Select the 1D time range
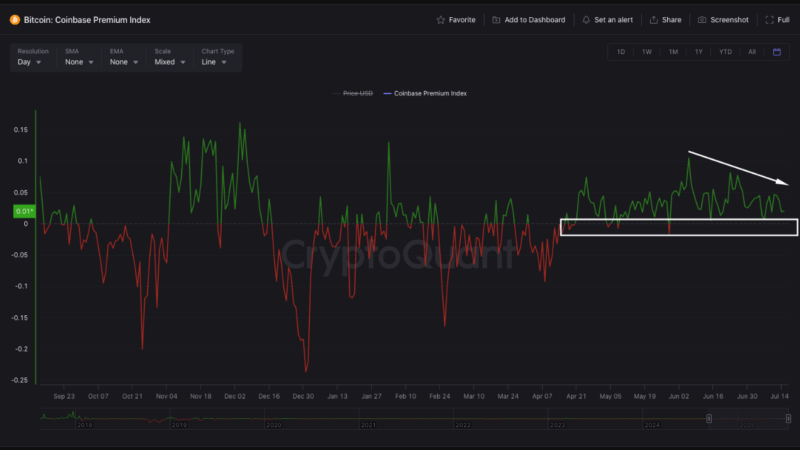 coord(621,52)
